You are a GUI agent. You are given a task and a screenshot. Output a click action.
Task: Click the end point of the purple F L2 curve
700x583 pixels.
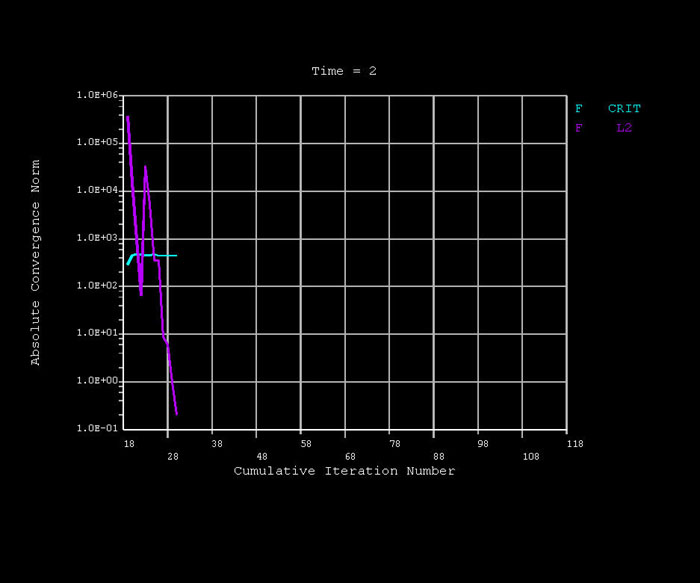pyautogui.click(x=177, y=414)
